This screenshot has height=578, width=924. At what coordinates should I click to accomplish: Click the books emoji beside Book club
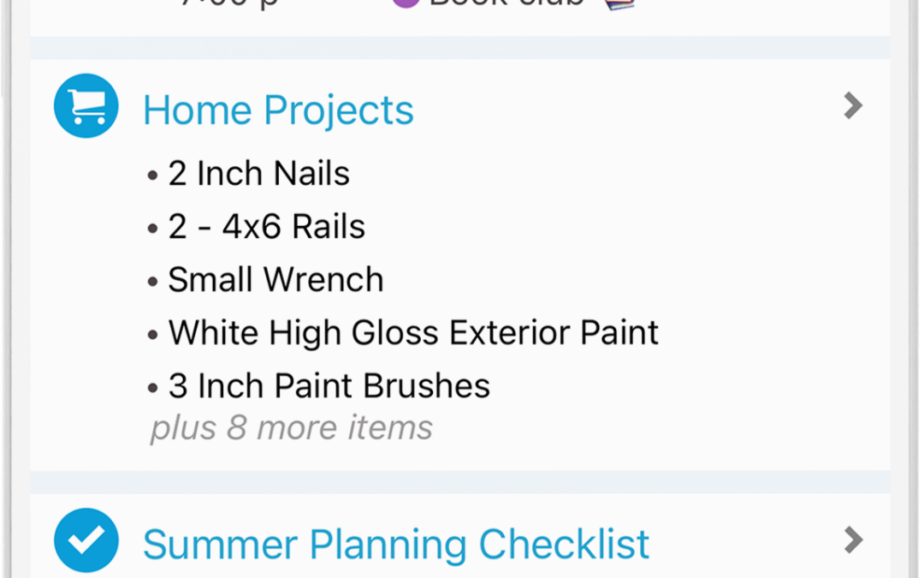[x=621, y=3]
